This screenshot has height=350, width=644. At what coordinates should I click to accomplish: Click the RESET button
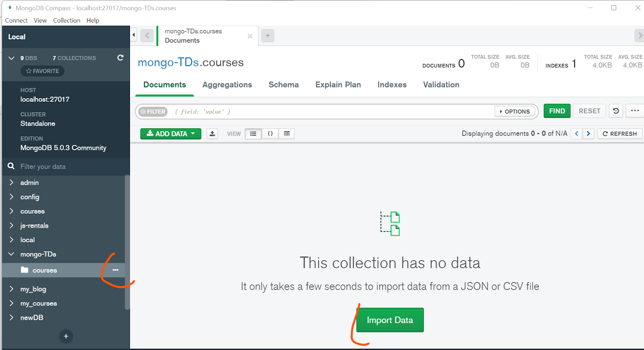pyautogui.click(x=590, y=111)
